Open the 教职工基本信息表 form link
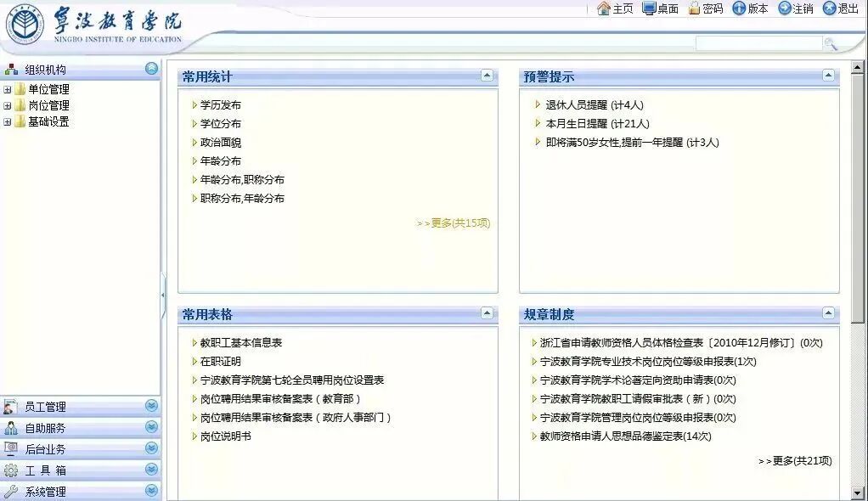868x501 pixels. tap(238, 343)
